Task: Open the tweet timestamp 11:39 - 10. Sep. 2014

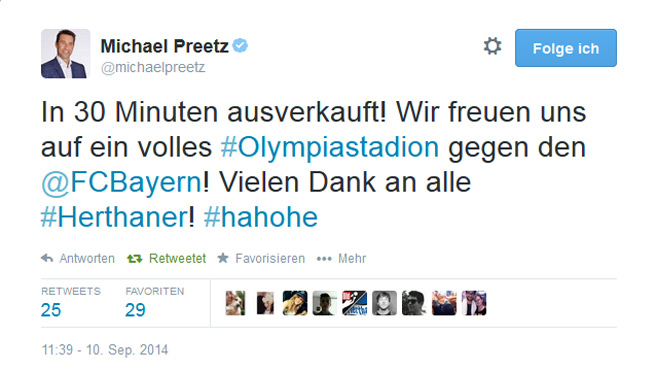Action: 105,350
